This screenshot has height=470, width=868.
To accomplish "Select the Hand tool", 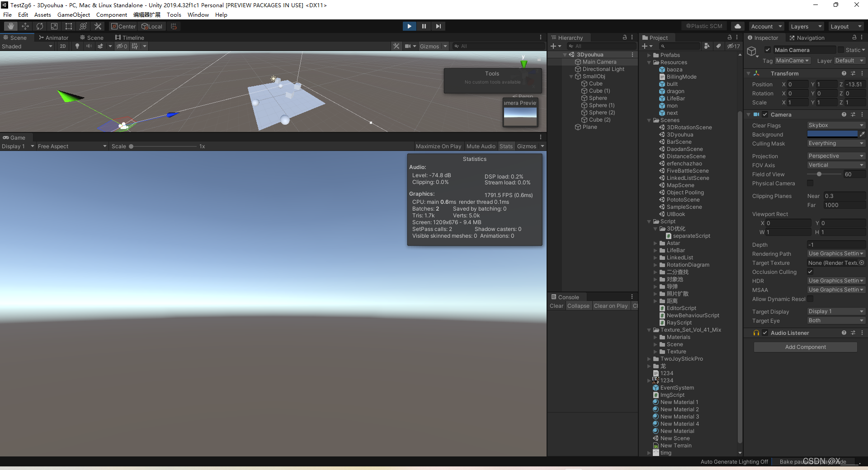I will point(11,26).
